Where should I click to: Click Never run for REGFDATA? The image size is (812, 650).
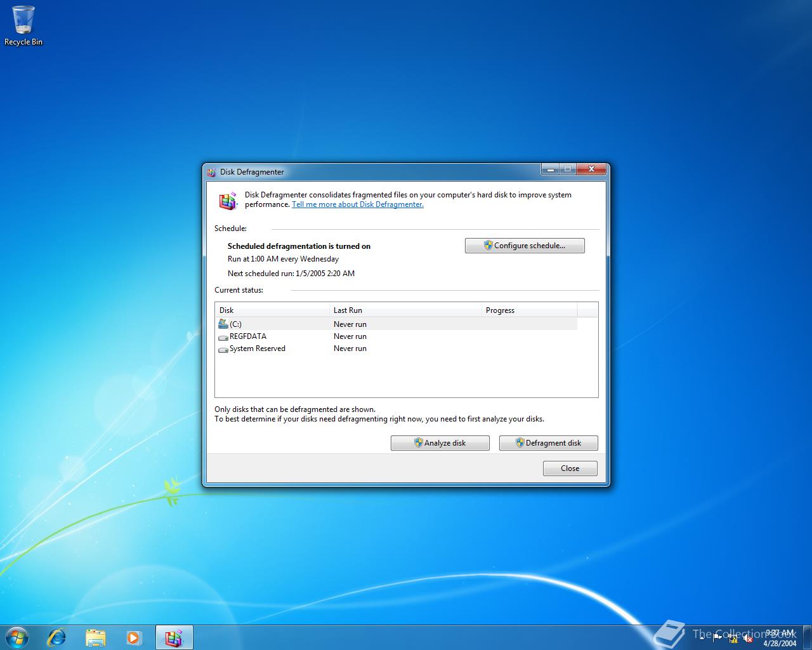click(350, 336)
